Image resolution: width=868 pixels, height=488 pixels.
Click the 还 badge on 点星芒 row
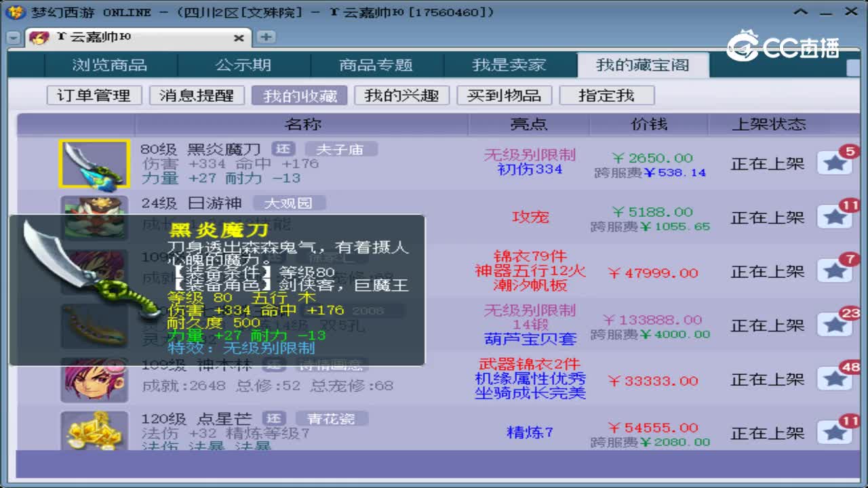click(x=274, y=418)
